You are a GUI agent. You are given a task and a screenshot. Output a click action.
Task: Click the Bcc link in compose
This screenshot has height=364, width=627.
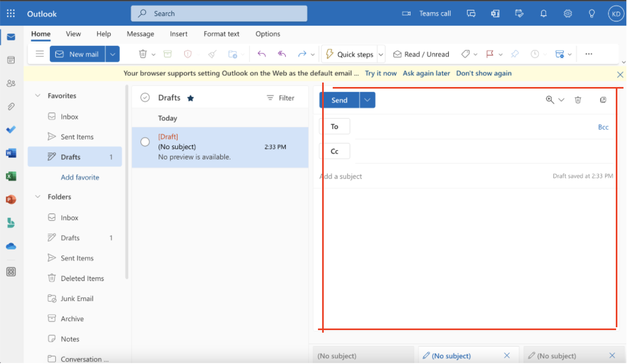click(603, 127)
